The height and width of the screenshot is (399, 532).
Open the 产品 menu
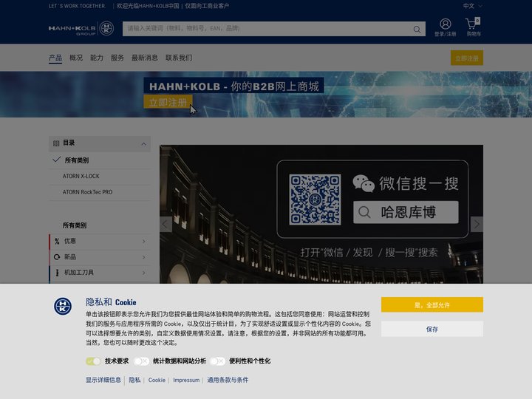(x=55, y=58)
